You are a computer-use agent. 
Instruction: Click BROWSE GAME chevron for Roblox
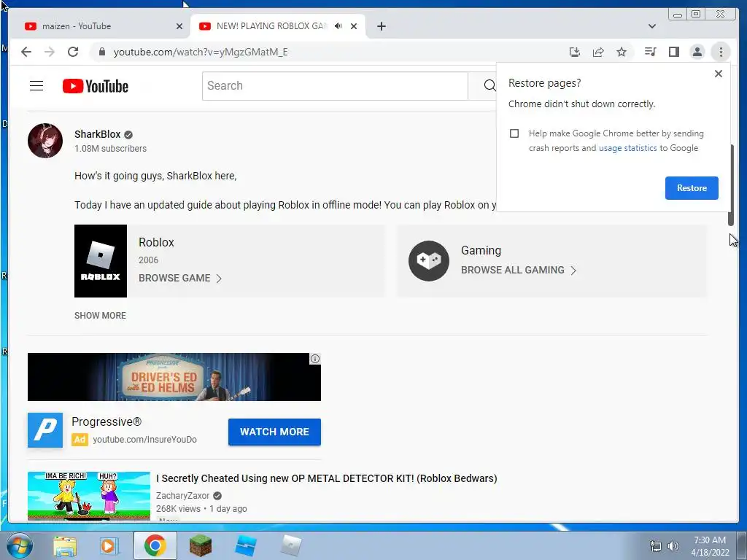[219, 279]
